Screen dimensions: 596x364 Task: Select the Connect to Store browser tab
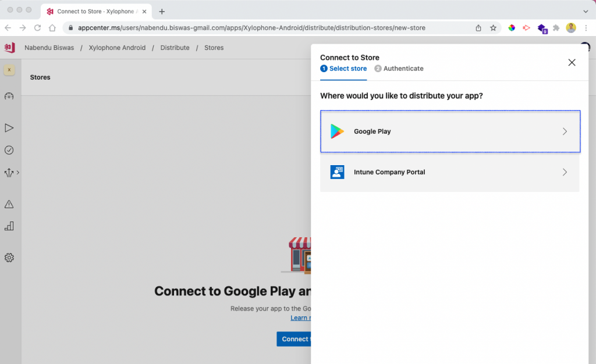[x=96, y=12]
